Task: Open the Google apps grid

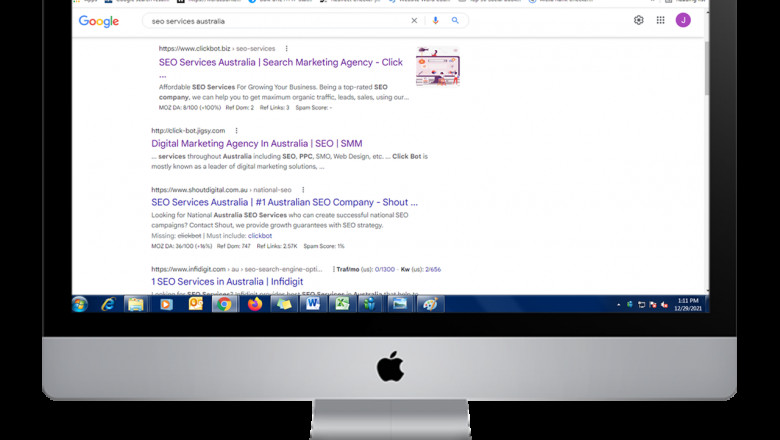Action: pyautogui.click(x=660, y=20)
